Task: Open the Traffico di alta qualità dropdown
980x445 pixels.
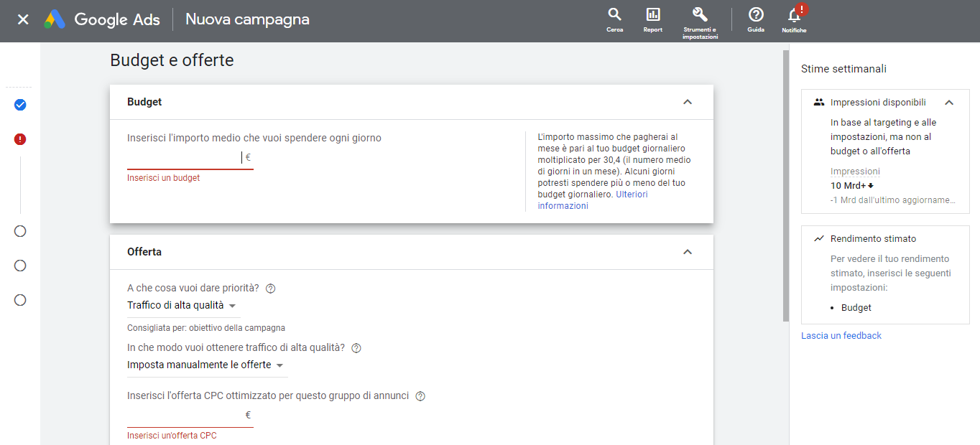Action: click(x=182, y=306)
